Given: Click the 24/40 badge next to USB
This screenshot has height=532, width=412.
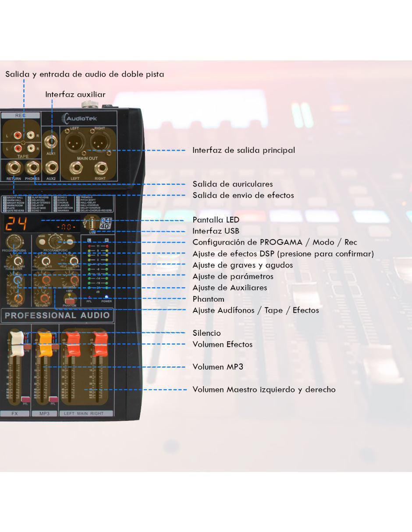Looking at the screenshot, I should [106, 223].
